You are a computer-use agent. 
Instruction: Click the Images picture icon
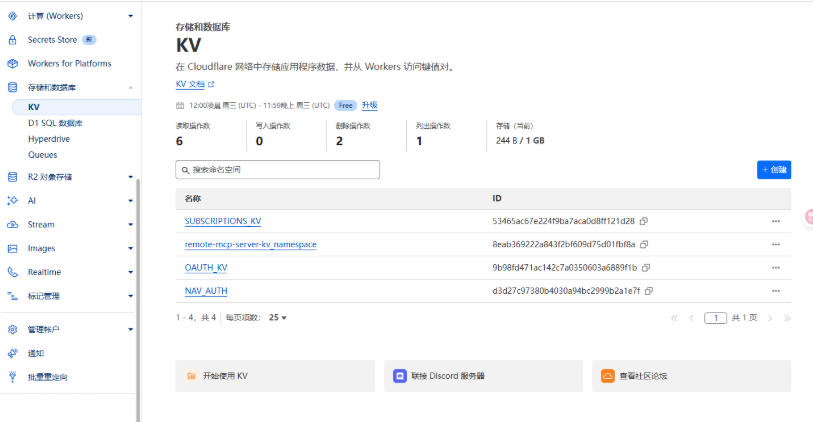(x=12, y=249)
